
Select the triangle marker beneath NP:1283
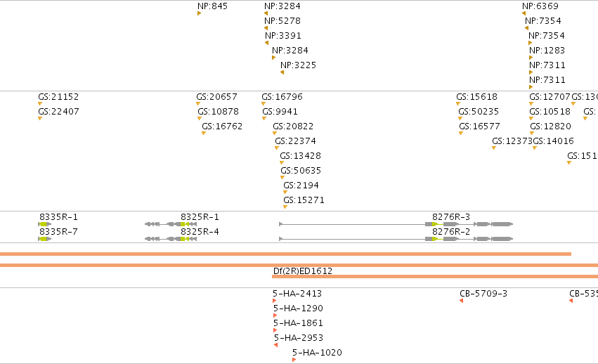(x=531, y=58)
